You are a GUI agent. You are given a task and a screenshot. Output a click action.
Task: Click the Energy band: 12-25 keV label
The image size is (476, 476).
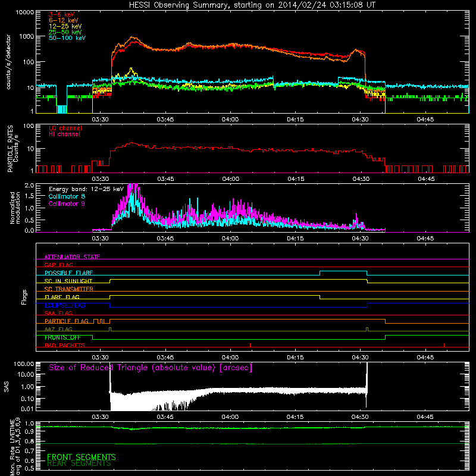86,189
